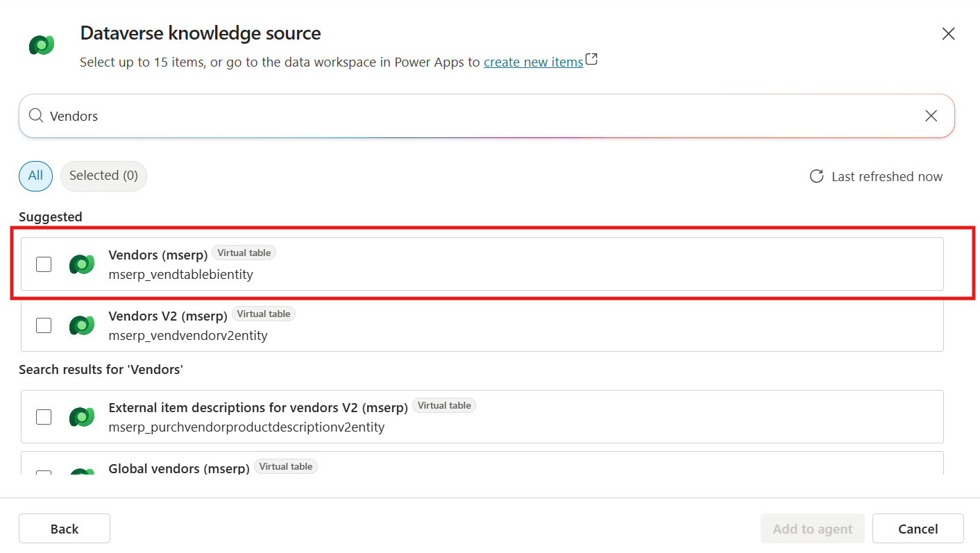The height and width of the screenshot is (553, 980).
Task: Clear the Vendors search with the X icon
Action: (931, 115)
